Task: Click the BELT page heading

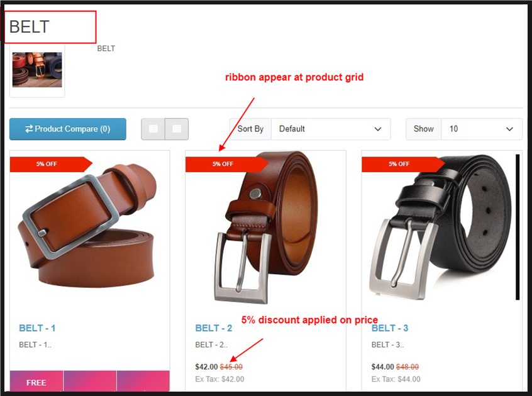Action: 30,27
